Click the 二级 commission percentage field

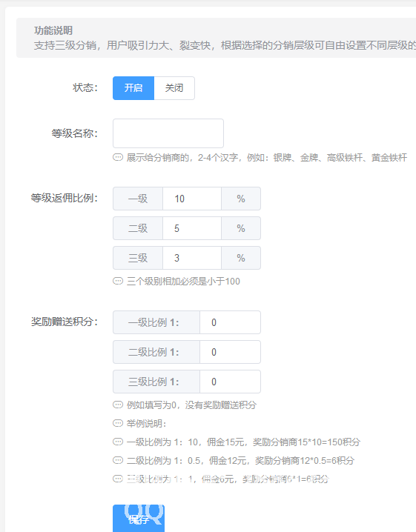click(x=192, y=228)
